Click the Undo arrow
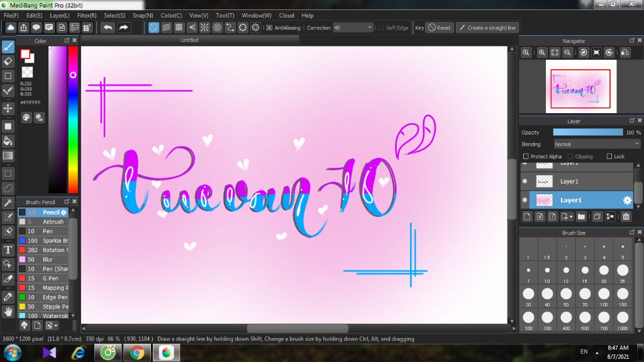644x362 pixels. pos(108,28)
